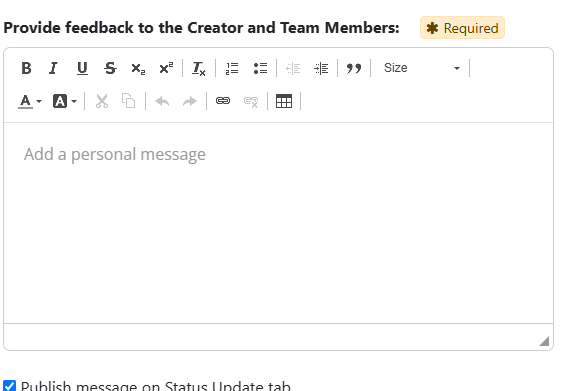Toggle bold formatting

click(26, 68)
